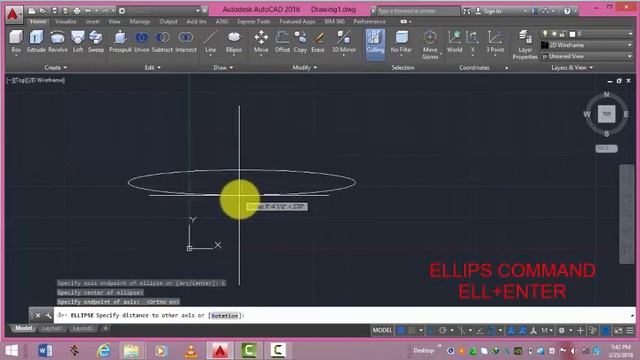
Task: Activate the Move tool
Action: point(261,42)
